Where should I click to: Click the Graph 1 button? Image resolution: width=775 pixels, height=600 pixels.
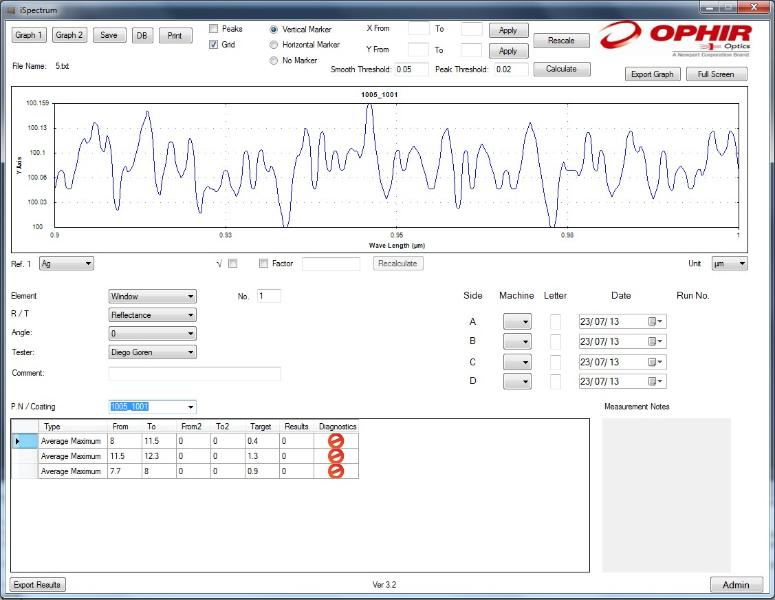pos(29,35)
